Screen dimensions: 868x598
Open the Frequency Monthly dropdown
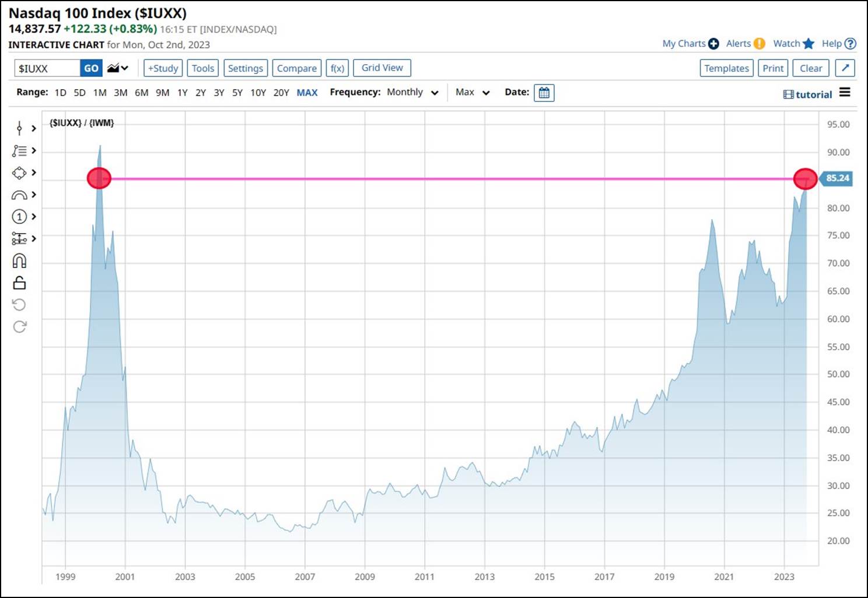coord(412,92)
